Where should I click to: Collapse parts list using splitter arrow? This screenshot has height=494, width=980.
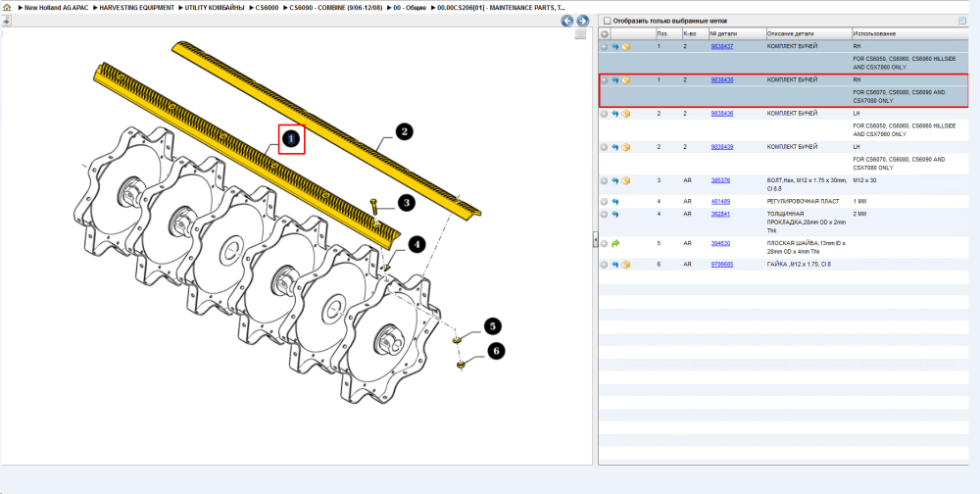pos(596,241)
